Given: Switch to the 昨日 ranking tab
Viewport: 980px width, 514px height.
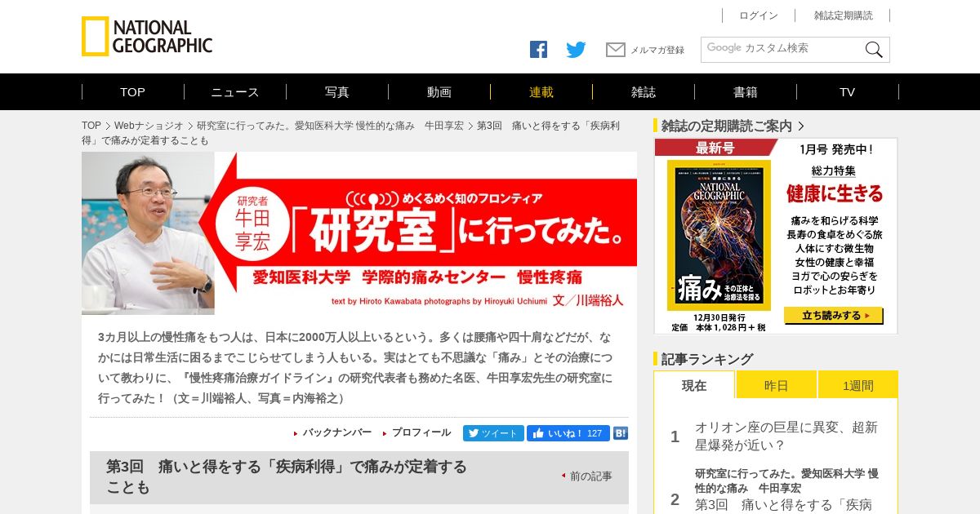Looking at the screenshot, I should pos(777,385).
